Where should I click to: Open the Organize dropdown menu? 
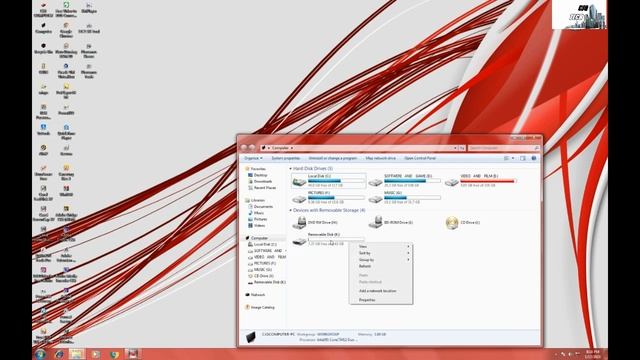coord(253,158)
